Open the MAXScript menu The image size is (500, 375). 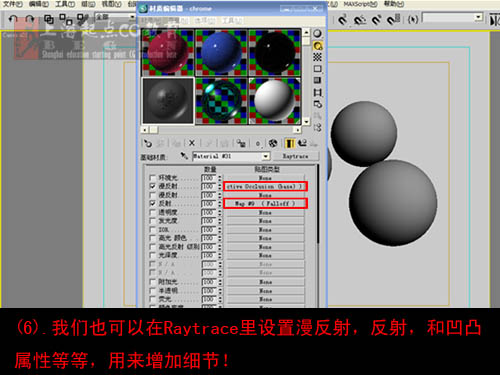click(x=361, y=4)
